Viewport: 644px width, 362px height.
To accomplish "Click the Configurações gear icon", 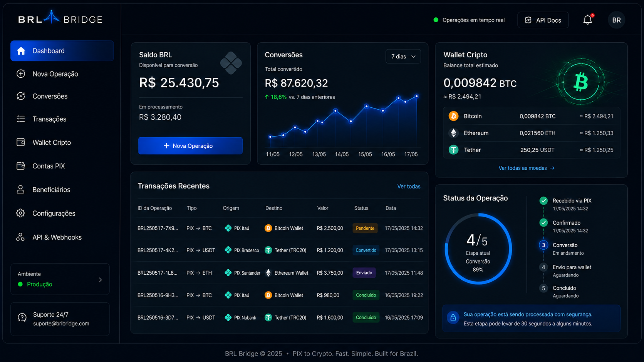I will (21, 213).
